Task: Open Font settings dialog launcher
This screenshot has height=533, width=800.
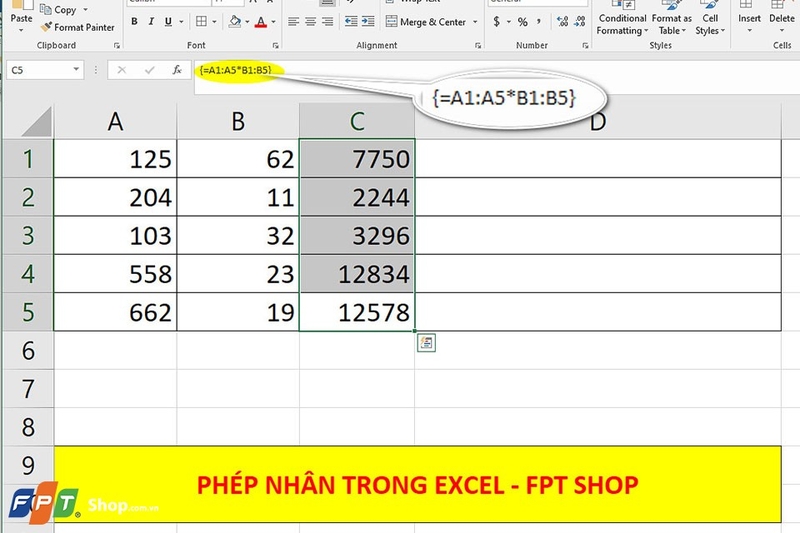Action: pos(276,45)
